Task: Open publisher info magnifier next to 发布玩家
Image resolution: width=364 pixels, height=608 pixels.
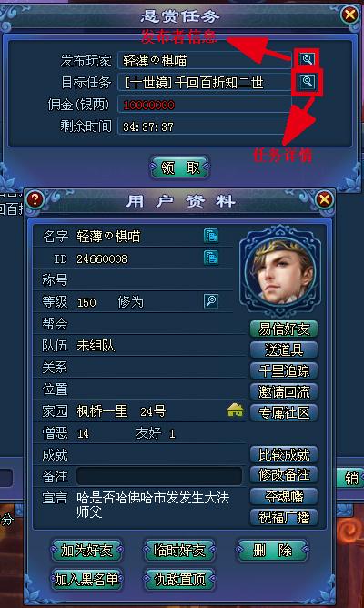Action: click(307, 59)
